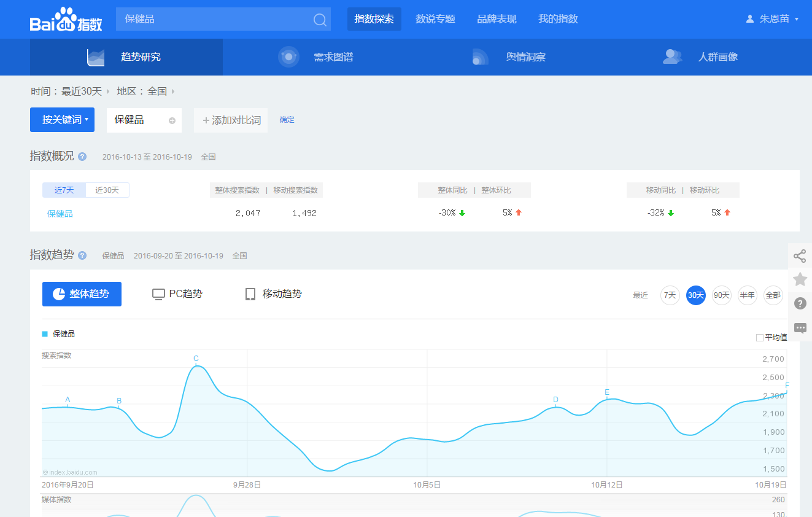Screen dimensions: 812x517
Task: Show the PC趋势 chart
Action: click(177, 294)
